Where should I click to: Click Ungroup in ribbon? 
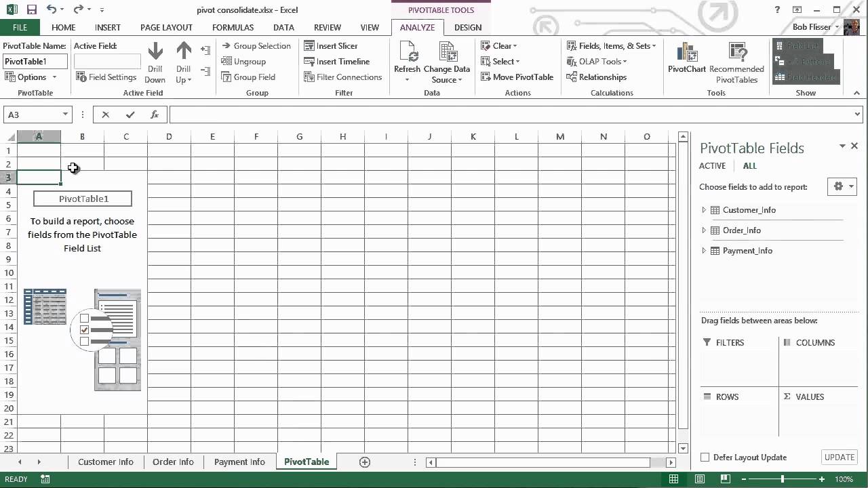coord(243,62)
